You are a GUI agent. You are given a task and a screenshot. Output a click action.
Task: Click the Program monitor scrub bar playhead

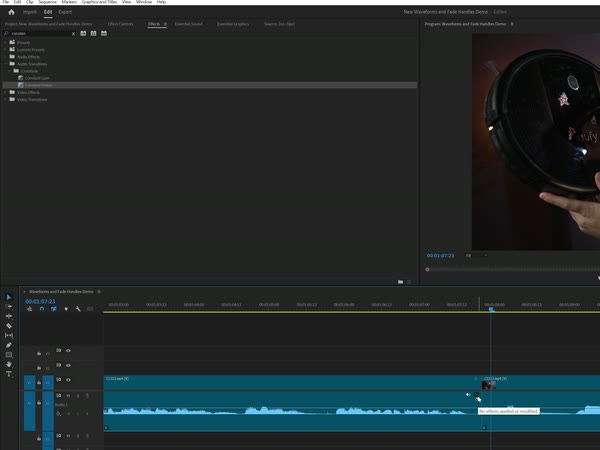(427, 269)
